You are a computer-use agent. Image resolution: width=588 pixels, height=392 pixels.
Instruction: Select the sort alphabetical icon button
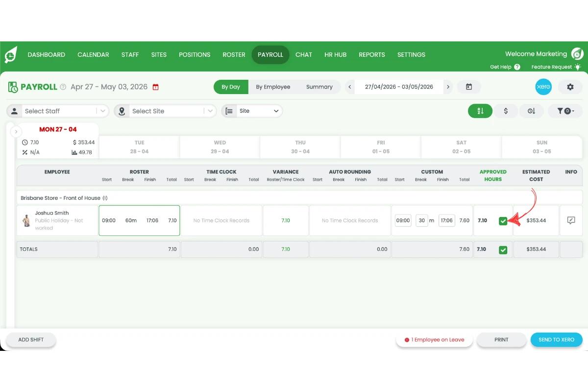click(x=480, y=111)
